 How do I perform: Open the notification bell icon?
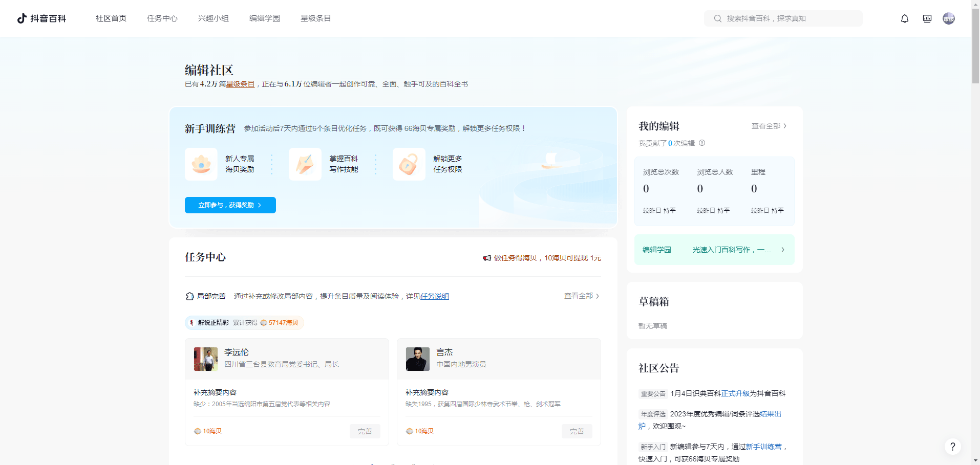point(904,18)
